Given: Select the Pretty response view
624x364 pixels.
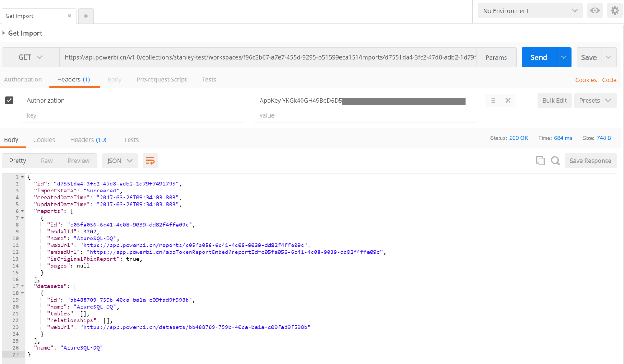Looking at the screenshot, I should click(x=18, y=161).
